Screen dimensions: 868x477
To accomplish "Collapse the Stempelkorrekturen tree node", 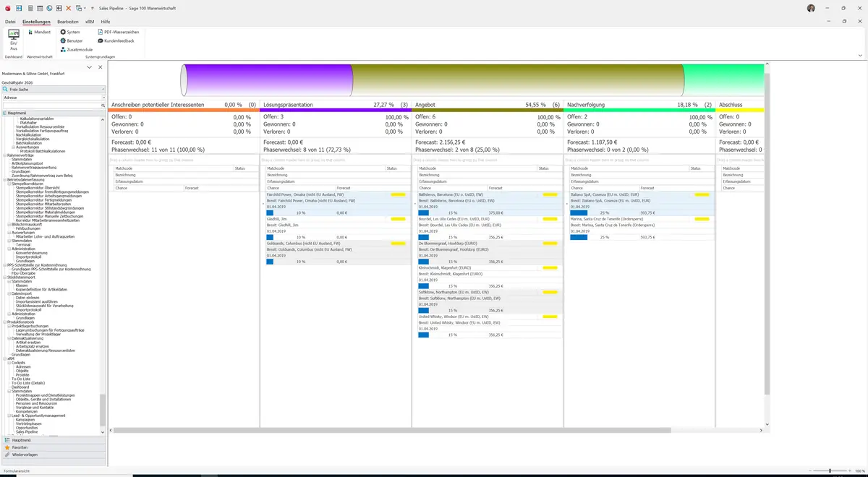I will pyautogui.click(x=9, y=183).
